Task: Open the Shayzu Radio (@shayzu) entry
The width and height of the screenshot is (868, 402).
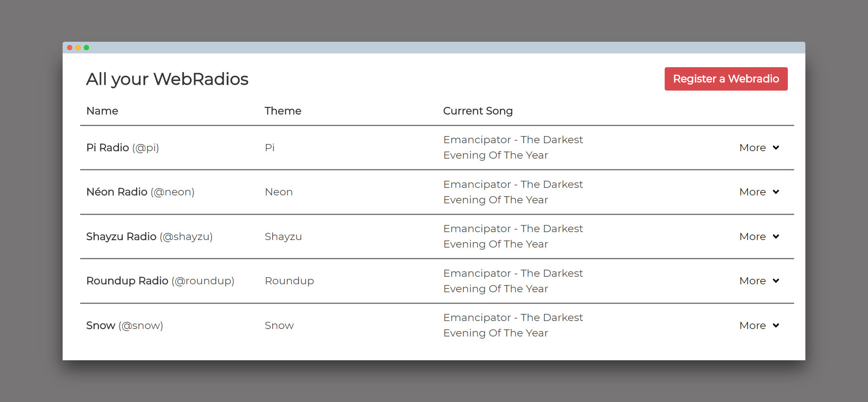Action: pyautogui.click(x=149, y=237)
